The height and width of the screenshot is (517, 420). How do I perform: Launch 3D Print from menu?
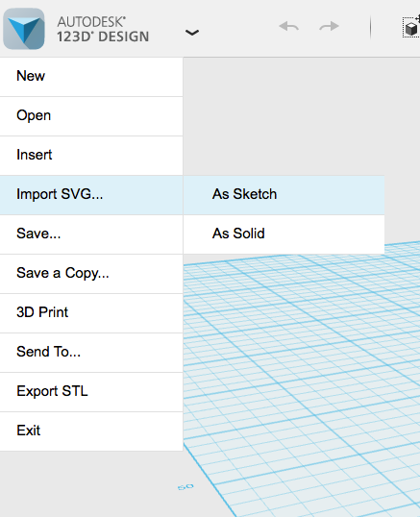pyautogui.click(x=91, y=313)
